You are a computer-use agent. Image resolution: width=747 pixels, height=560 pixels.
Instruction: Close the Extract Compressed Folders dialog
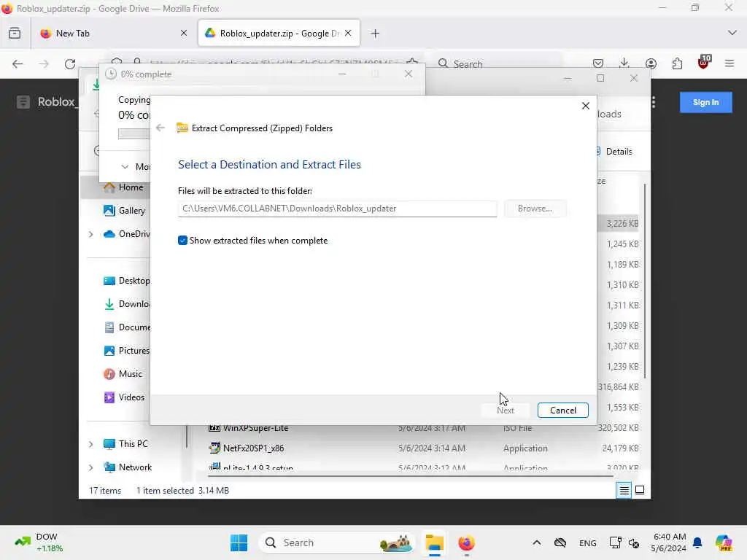point(586,106)
